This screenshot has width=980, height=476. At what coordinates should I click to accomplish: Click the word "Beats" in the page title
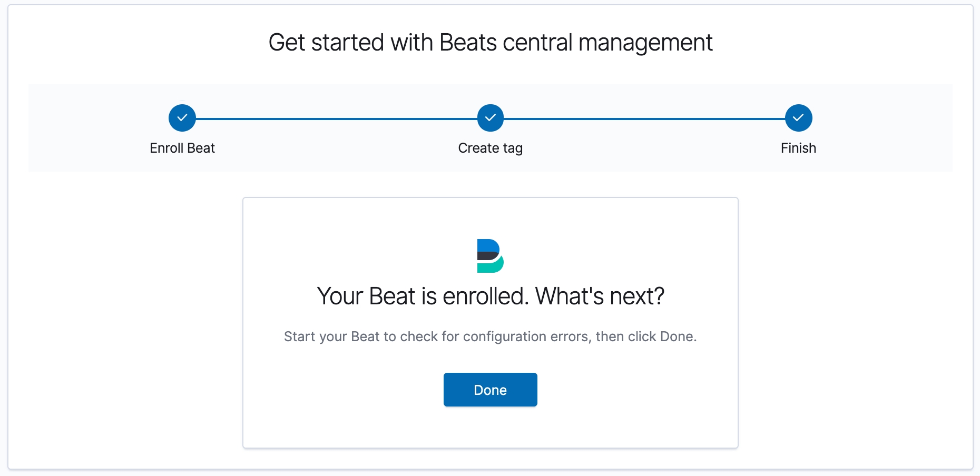(468, 43)
